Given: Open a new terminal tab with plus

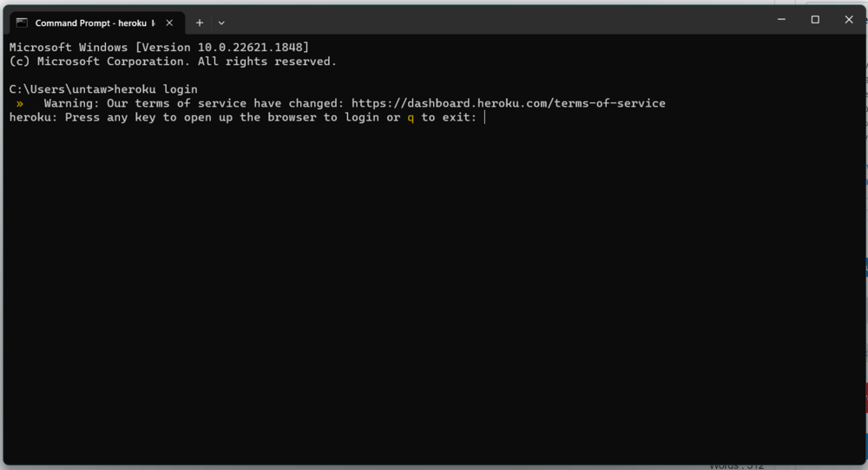Looking at the screenshot, I should point(200,23).
